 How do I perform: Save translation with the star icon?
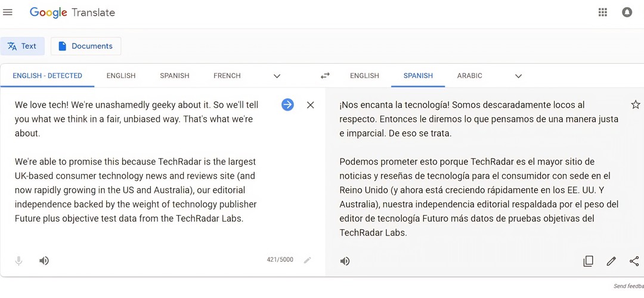point(635,105)
